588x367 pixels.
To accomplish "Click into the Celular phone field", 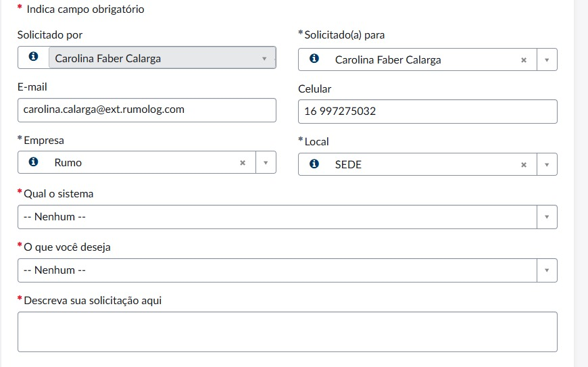I will coord(428,112).
